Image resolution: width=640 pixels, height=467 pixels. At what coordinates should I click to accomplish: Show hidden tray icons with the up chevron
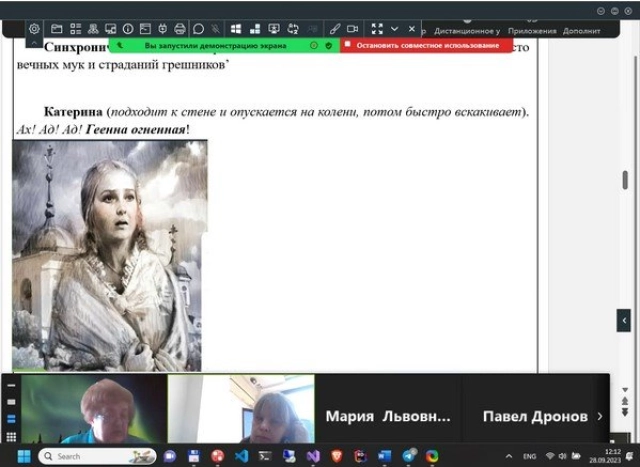509,456
